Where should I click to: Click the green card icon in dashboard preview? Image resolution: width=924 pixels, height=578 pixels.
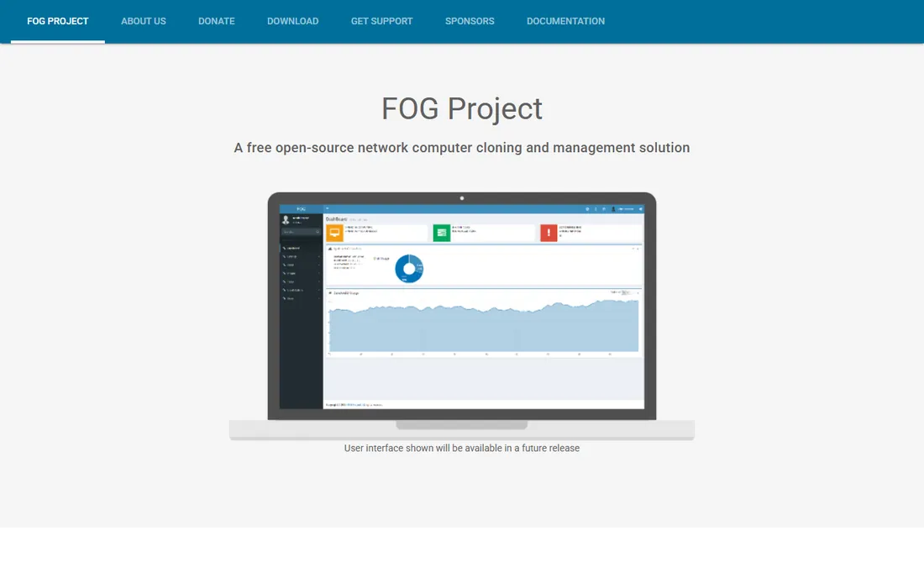(441, 233)
